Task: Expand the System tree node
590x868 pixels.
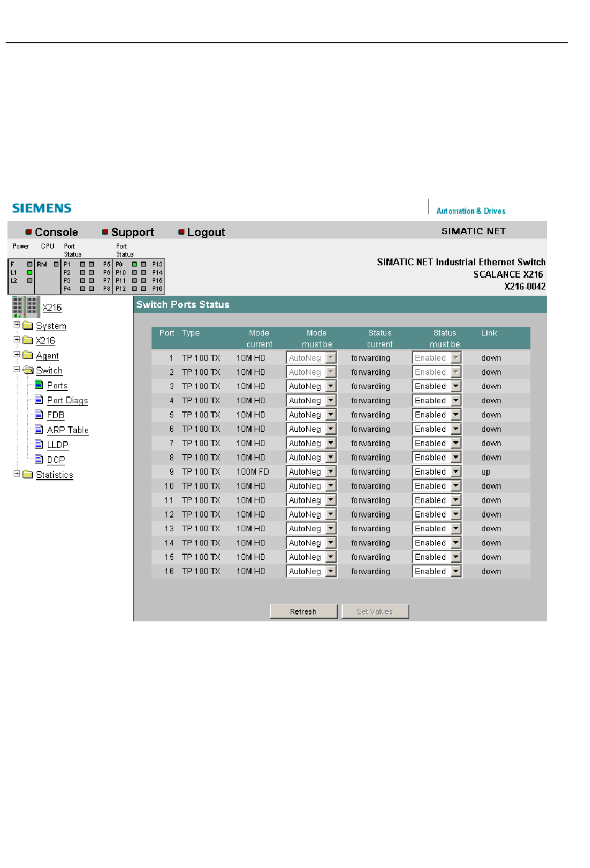Action: click(x=17, y=324)
